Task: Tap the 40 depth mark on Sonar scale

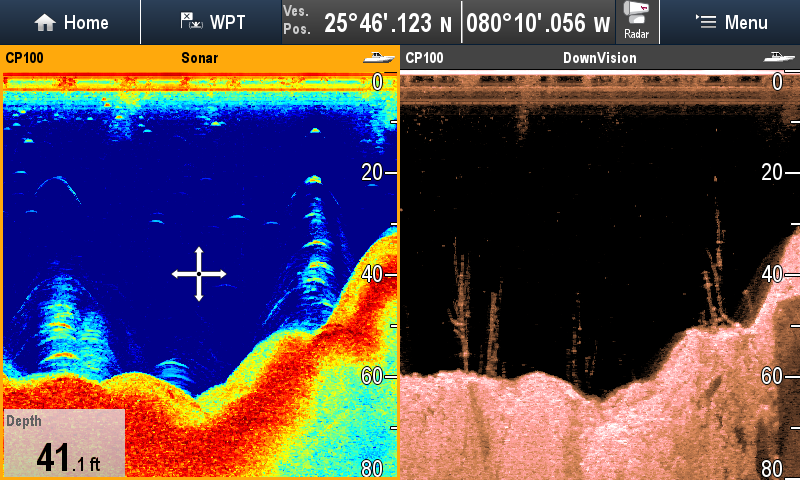Action: (372, 274)
